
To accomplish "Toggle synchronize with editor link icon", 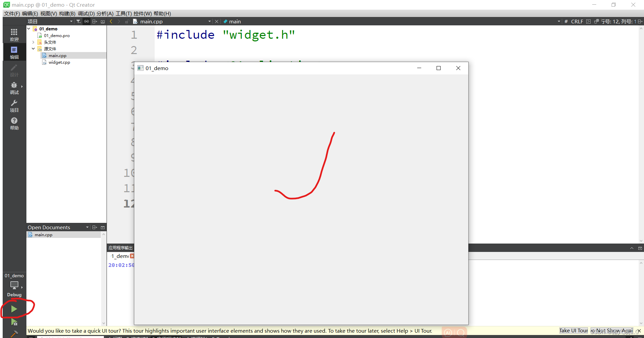I will point(87,21).
